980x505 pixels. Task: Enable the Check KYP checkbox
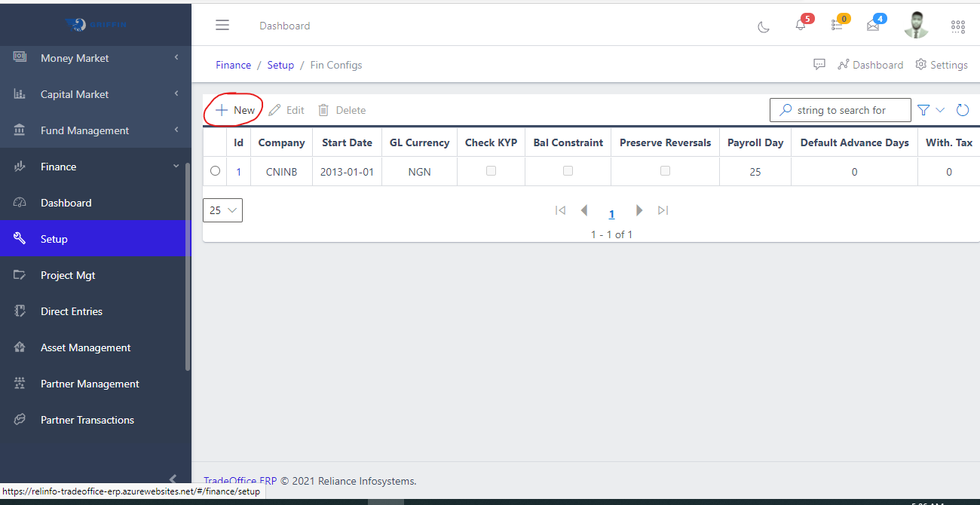coord(491,170)
